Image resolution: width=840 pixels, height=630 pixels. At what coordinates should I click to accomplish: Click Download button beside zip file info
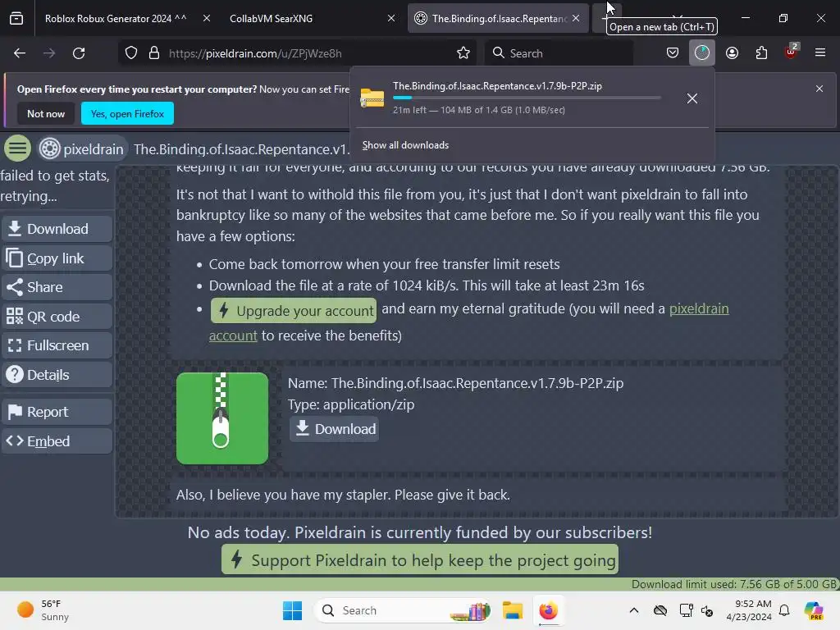[x=335, y=429]
